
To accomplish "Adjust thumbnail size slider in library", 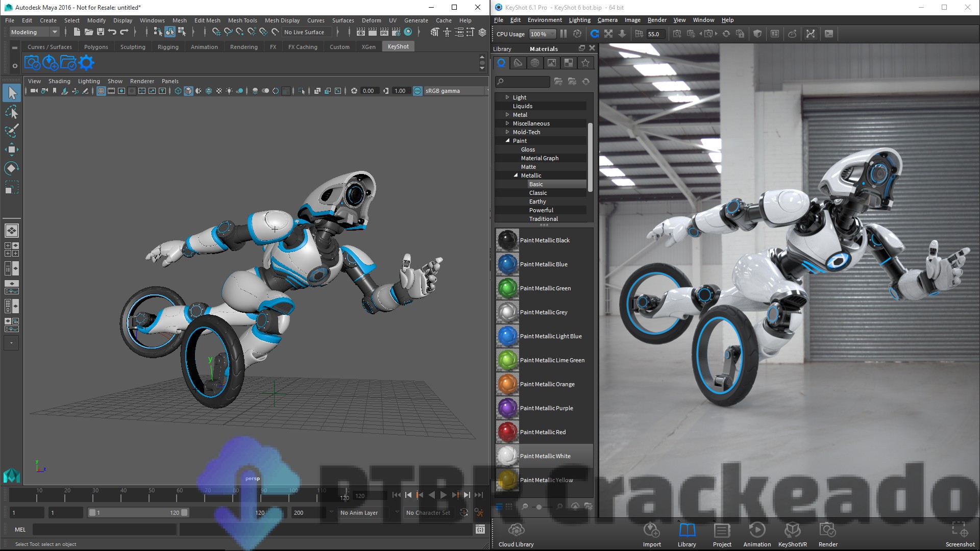I will click(x=538, y=507).
